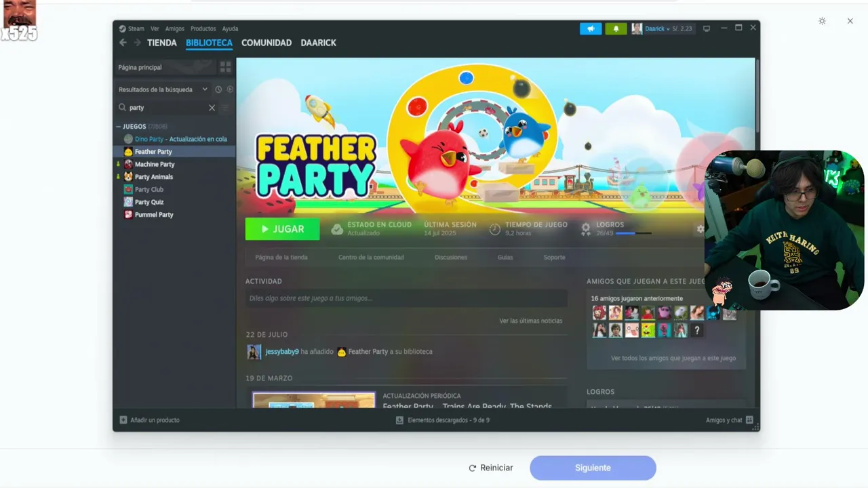Screen dimensions: 868x488
Task: Collapse the JUEGOS category
Action: pyautogui.click(x=119, y=127)
